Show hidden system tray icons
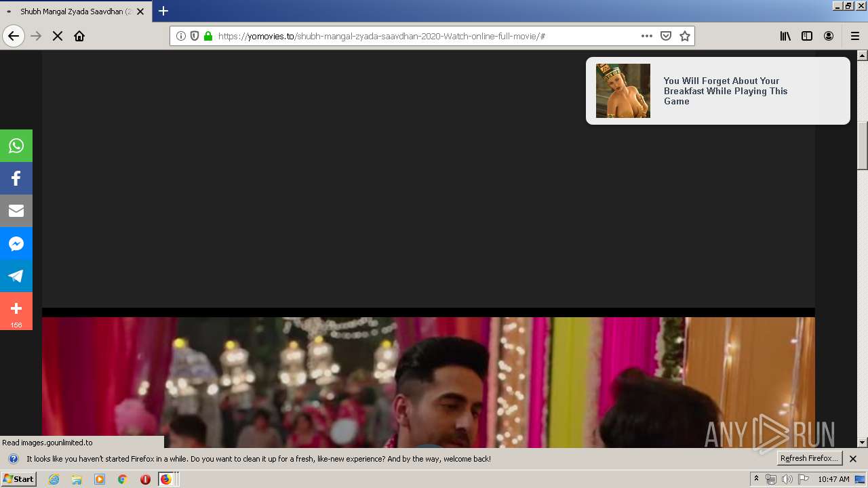The image size is (868, 488). [x=757, y=479]
